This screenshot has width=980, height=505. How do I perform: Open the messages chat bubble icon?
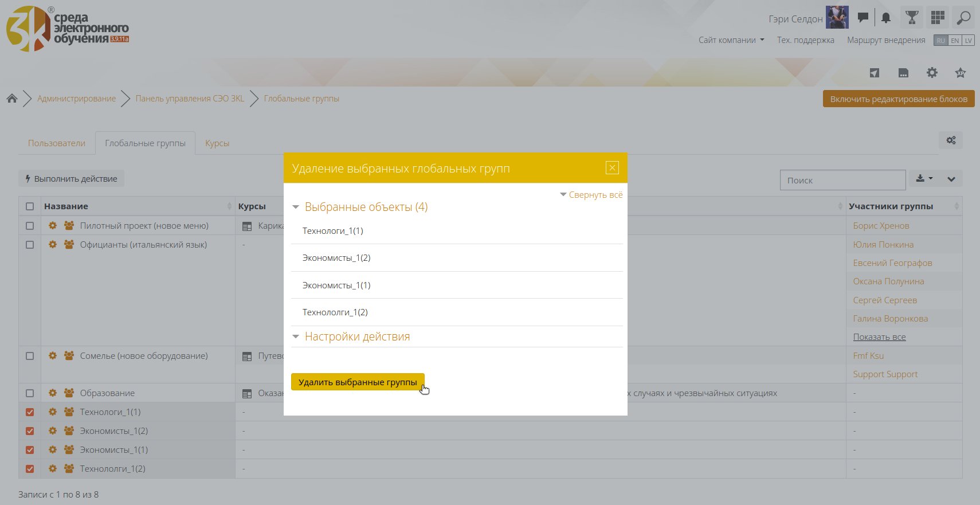[863, 18]
